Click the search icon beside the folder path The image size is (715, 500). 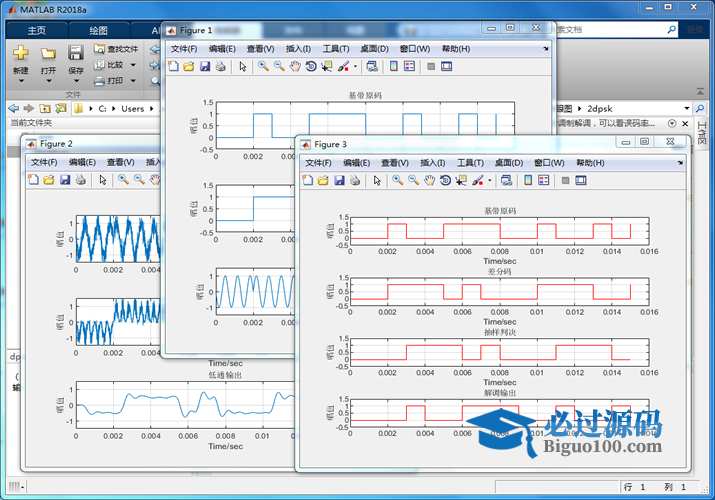700,108
